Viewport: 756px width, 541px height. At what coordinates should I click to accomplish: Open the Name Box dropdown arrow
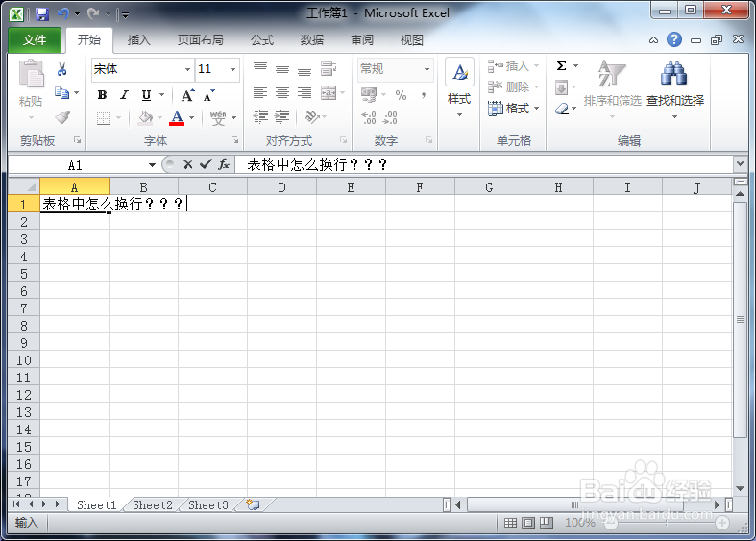pos(152,165)
